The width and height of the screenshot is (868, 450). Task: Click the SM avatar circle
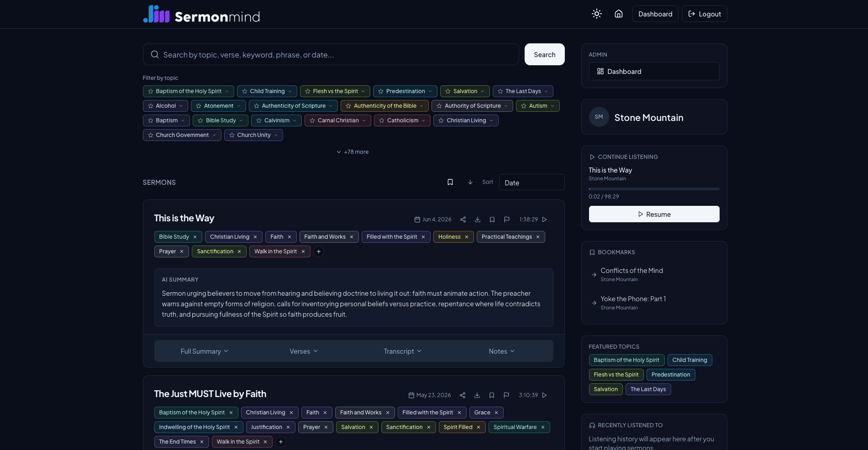pos(599,117)
